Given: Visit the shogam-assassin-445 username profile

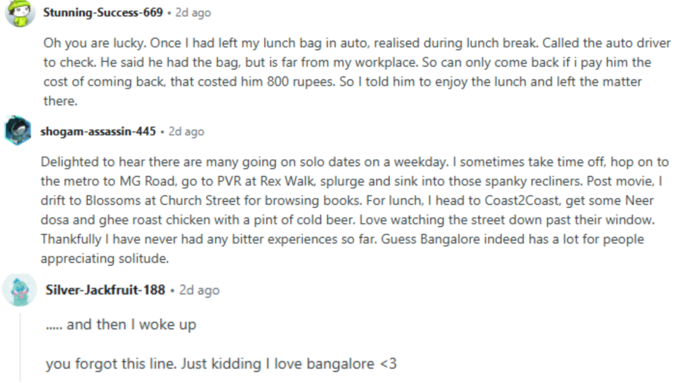Looking at the screenshot, I should click(98, 131).
